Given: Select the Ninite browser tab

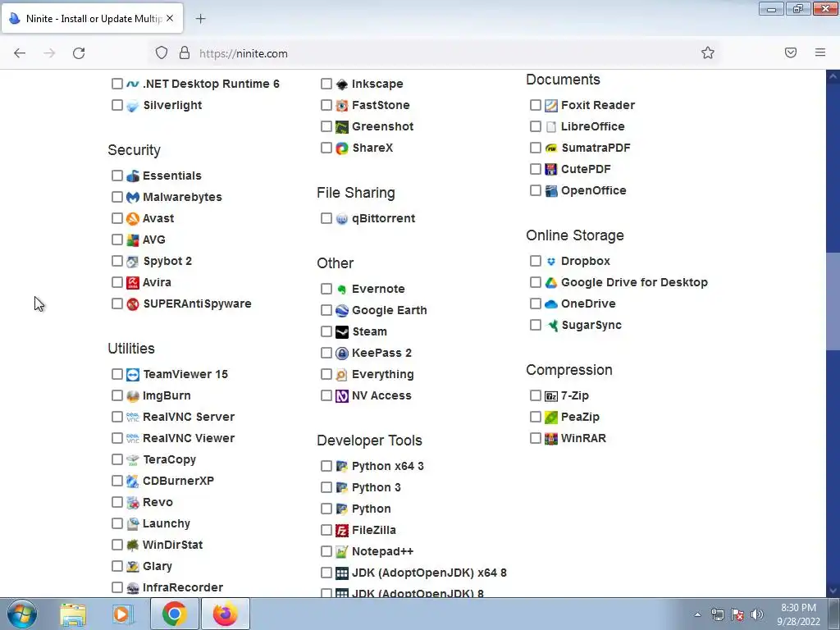Looking at the screenshot, I should [92, 18].
